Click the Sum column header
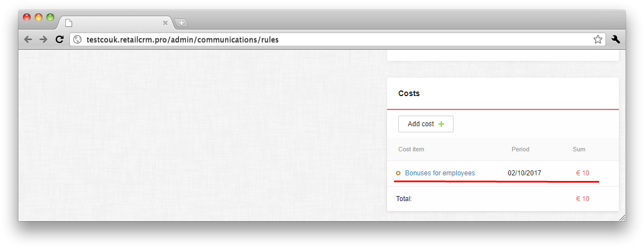 point(579,150)
